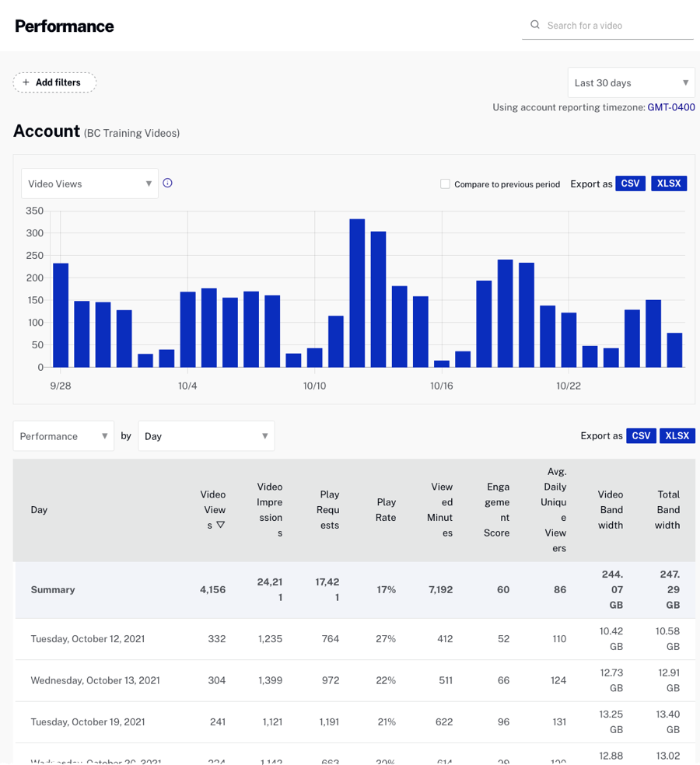Open the Day dimension dropdown
700x765 pixels.
206,436
